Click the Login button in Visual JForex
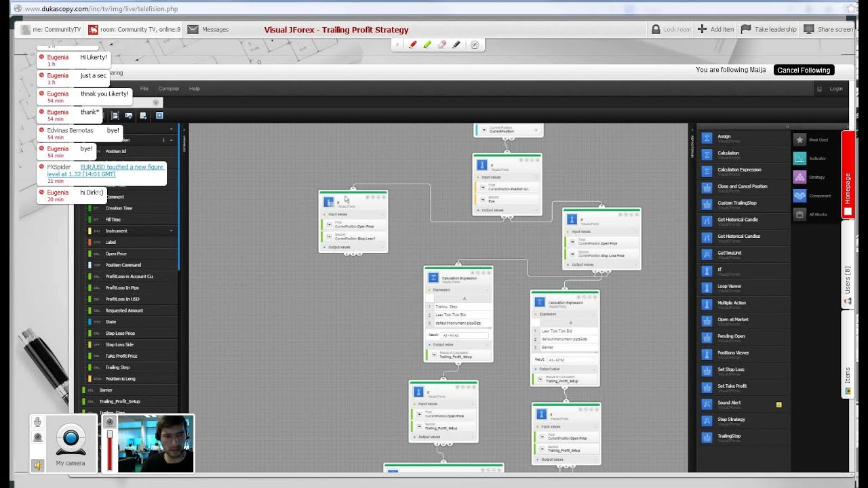 836,89
